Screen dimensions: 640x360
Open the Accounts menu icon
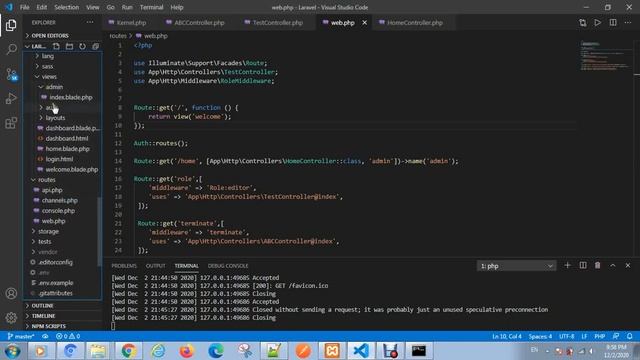click(11, 293)
